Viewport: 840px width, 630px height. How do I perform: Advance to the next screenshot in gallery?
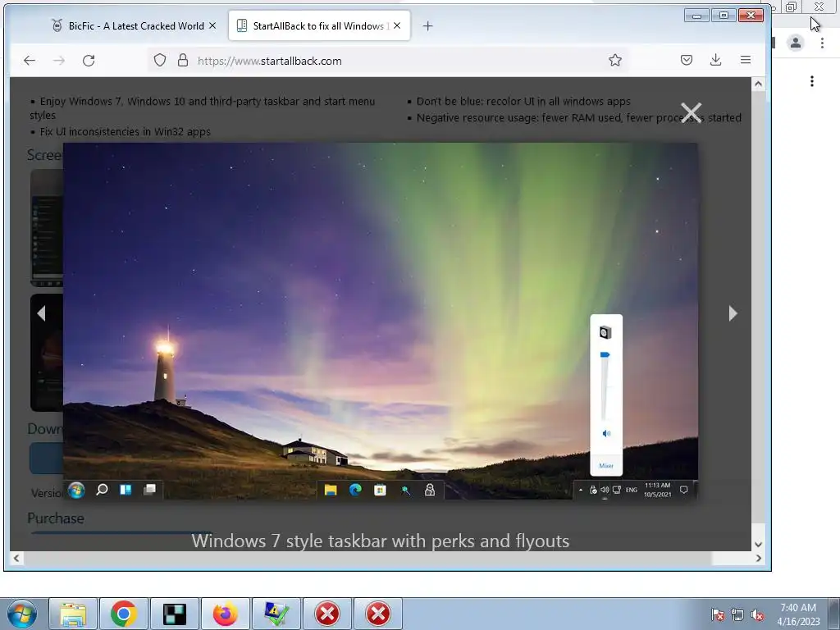[733, 313]
